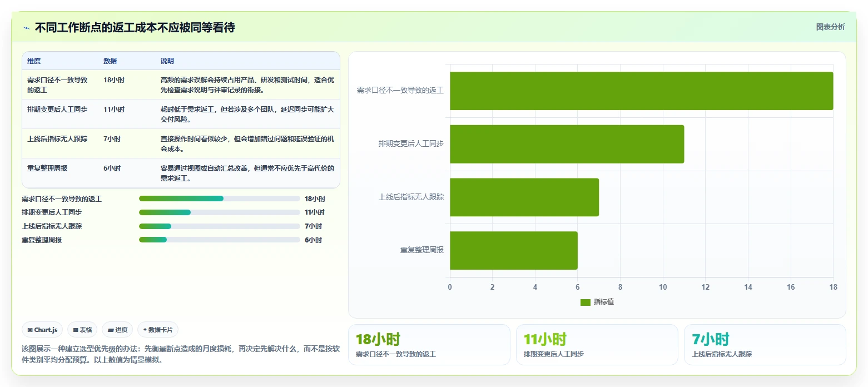The height and width of the screenshot is (387, 868).
Task: Open the 7小时 data card
Action: (x=765, y=345)
